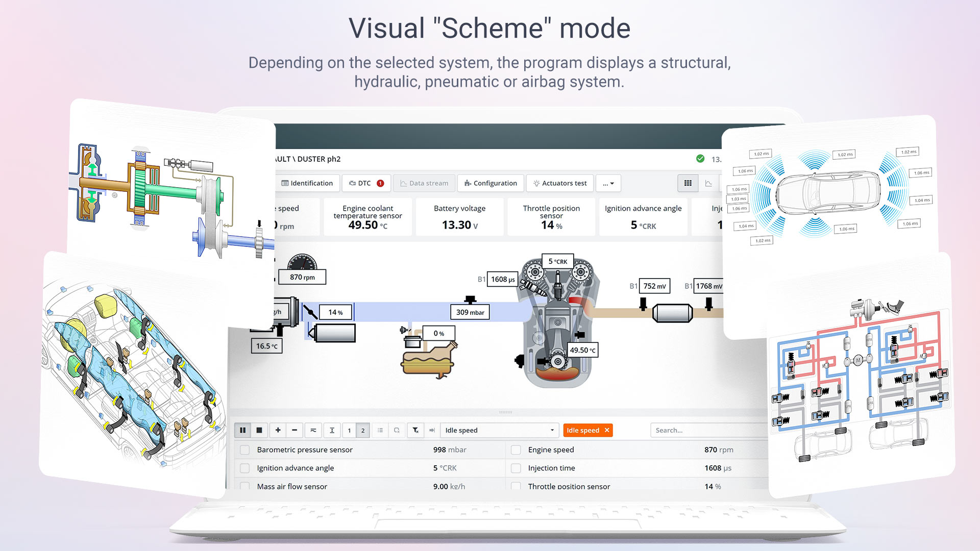The height and width of the screenshot is (551, 980).
Task: Open the Idle speed dropdown
Action: point(499,430)
